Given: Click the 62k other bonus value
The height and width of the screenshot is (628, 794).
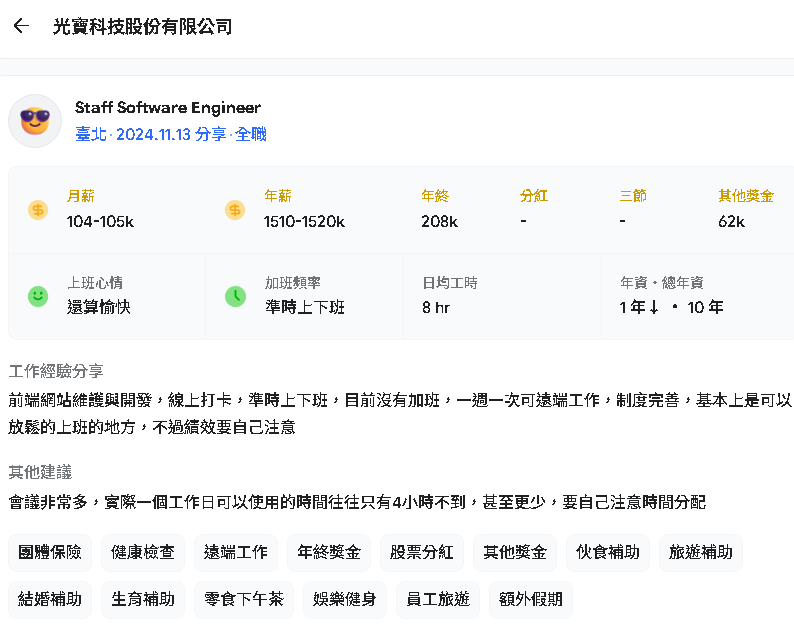Looking at the screenshot, I should click(x=731, y=221).
